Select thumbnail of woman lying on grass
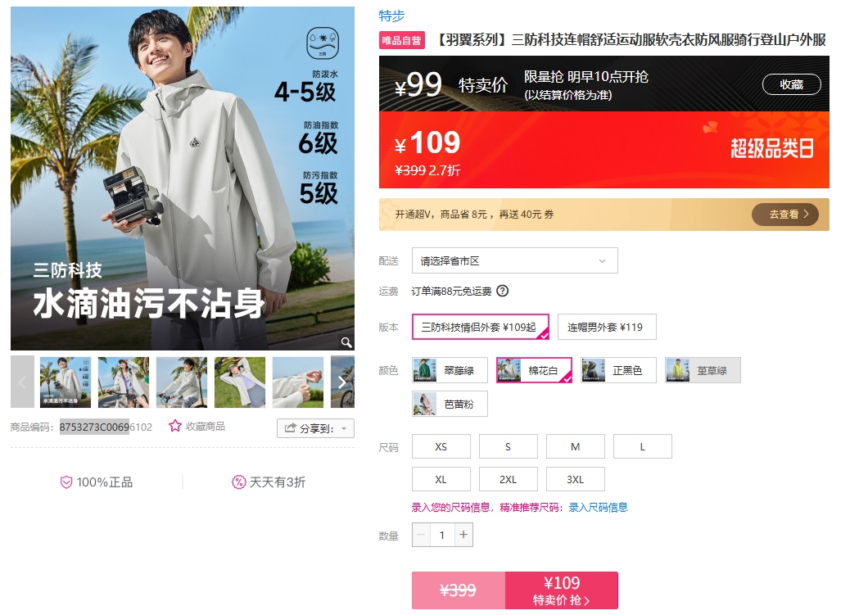Viewport: 868px width, 615px height. click(240, 382)
